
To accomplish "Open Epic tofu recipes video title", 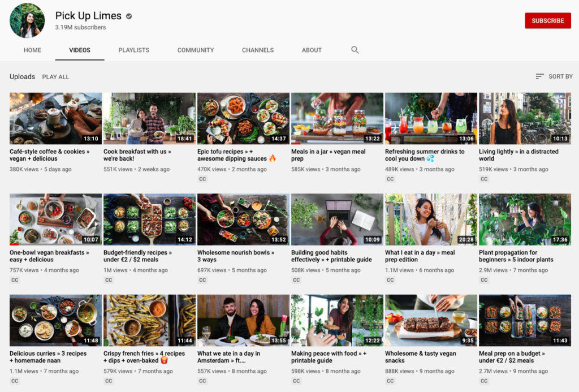I will point(236,155).
